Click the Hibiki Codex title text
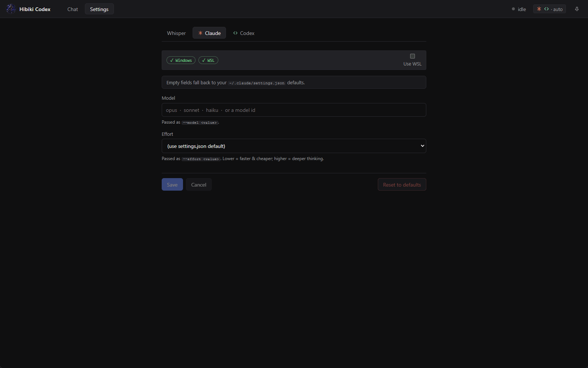The height and width of the screenshot is (368, 588). click(x=35, y=9)
